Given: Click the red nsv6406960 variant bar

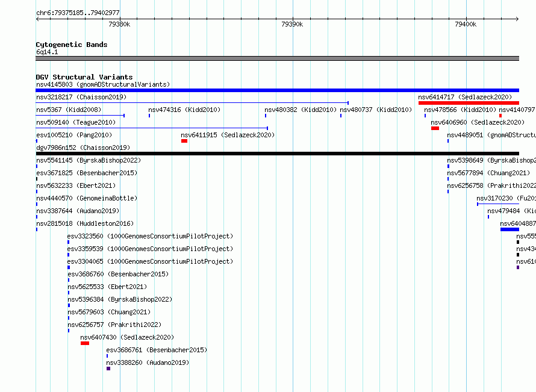Looking at the screenshot, I should click(435, 128).
